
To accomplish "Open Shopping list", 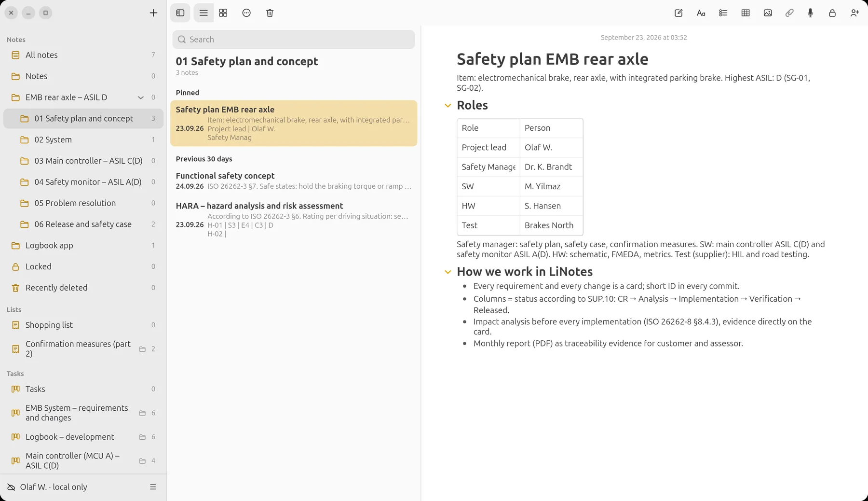I will click(83, 325).
